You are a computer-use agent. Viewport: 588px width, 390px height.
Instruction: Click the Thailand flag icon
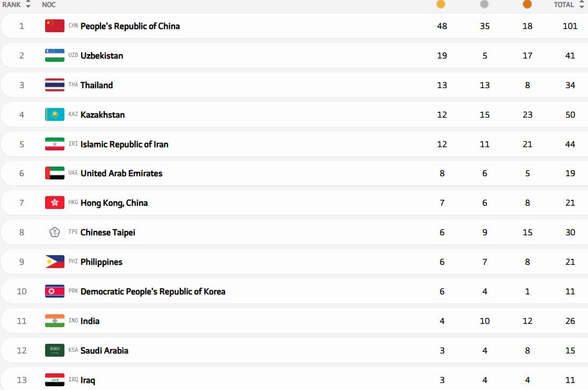55,85
